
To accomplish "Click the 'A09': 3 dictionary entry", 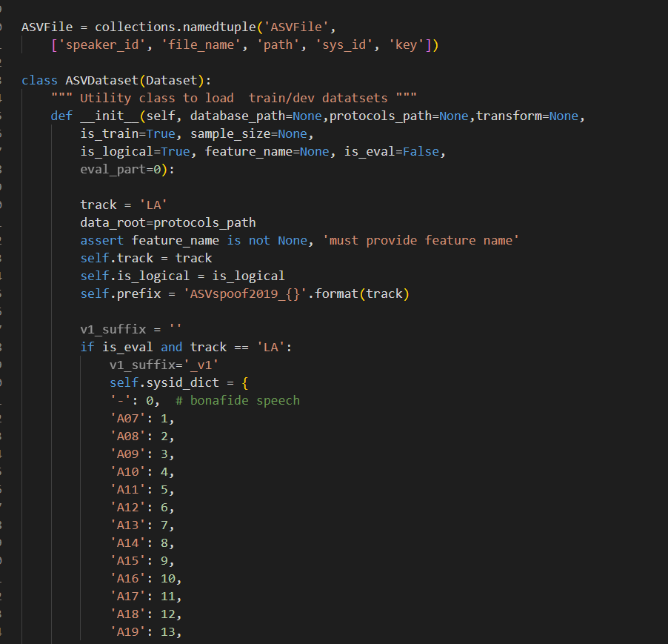I will point(142,454).
